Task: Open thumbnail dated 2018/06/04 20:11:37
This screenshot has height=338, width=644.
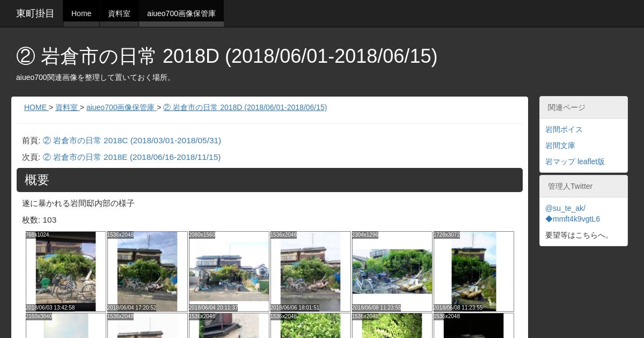Action: coord(229,271)
